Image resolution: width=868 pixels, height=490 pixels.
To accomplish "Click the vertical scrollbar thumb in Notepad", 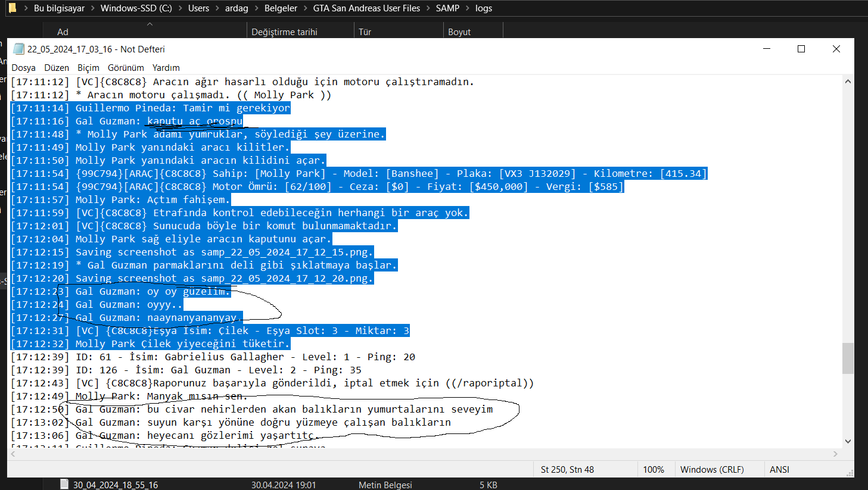I will (848, 358).
